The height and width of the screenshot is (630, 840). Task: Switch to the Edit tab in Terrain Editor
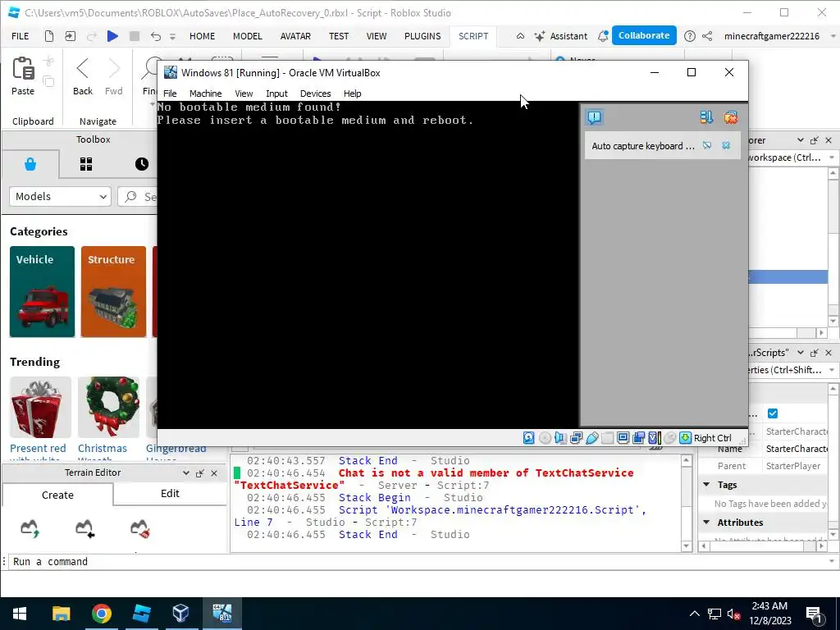point(171,493)
